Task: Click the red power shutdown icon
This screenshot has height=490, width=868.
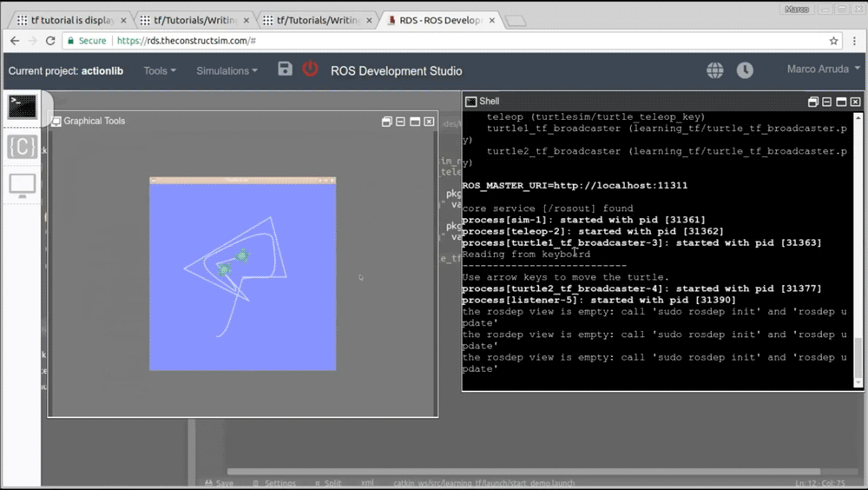Action: pyautogui.click(x=310, y=69)
